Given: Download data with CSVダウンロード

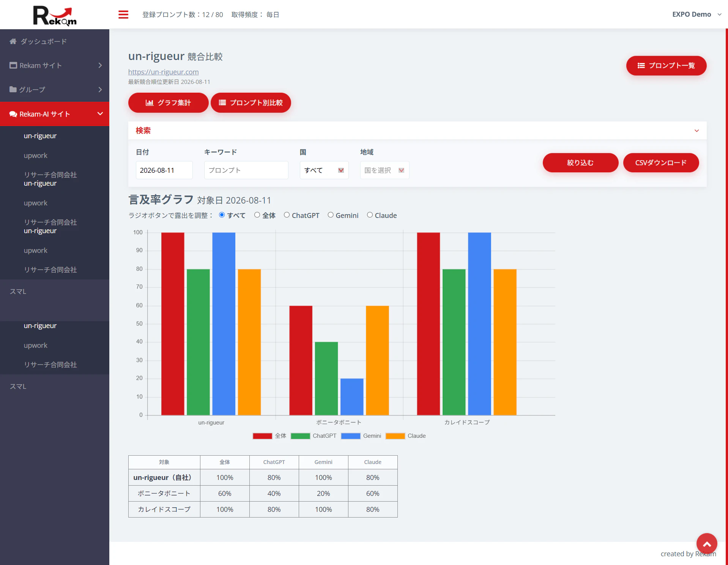Looking at the screenshot, I should point(661,163).
